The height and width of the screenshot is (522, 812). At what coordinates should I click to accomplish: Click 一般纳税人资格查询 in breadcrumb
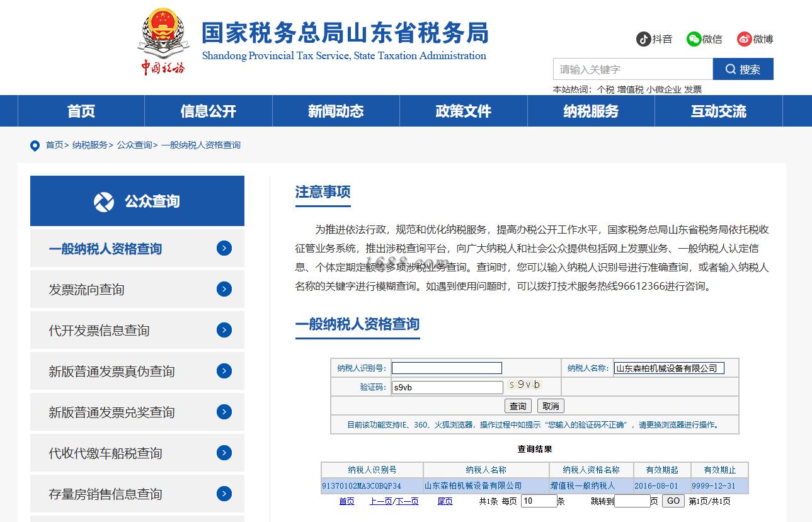point(201,145)
